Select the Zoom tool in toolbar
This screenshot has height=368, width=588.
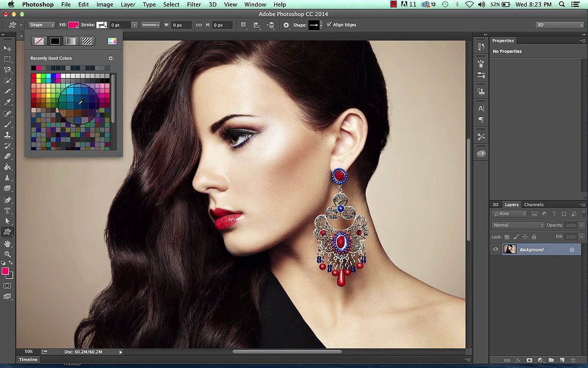point(8,254)
